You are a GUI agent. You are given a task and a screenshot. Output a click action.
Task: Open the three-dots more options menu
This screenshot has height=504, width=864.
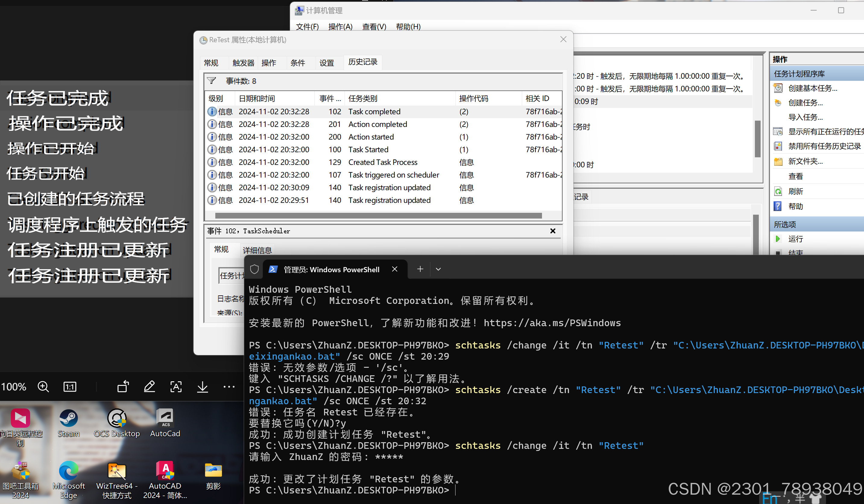tap(229, 387)
